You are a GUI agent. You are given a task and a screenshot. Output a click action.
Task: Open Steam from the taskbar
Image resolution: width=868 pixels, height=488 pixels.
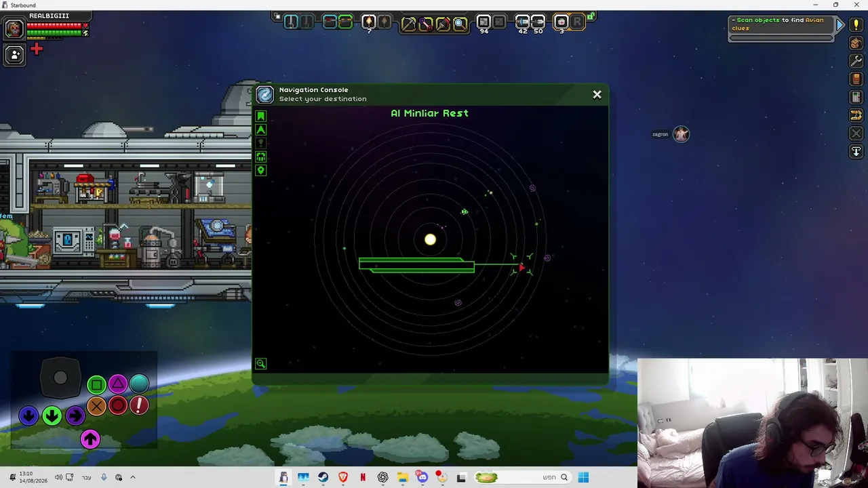coord(323,477)
